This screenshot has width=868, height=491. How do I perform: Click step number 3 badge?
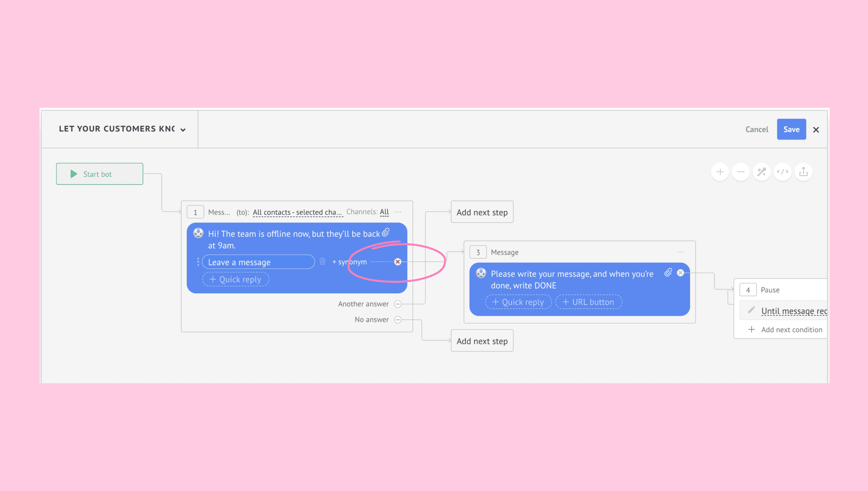pos(478,252)
